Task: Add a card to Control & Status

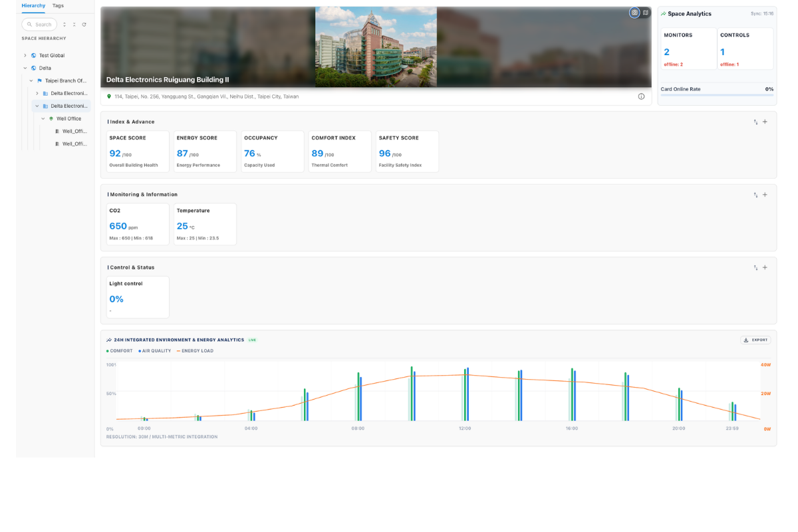Action: [765, 267]
